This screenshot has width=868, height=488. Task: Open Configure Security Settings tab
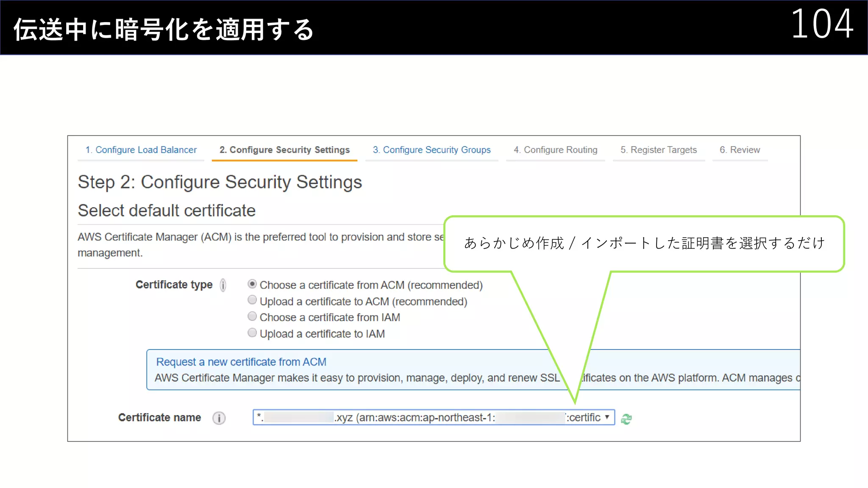click(x=284, y=150)
